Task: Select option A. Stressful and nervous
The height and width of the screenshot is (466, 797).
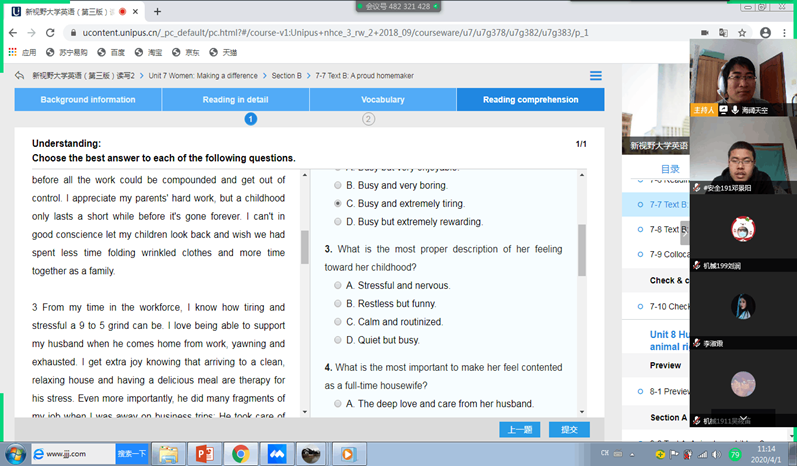Action: point(338,286)
